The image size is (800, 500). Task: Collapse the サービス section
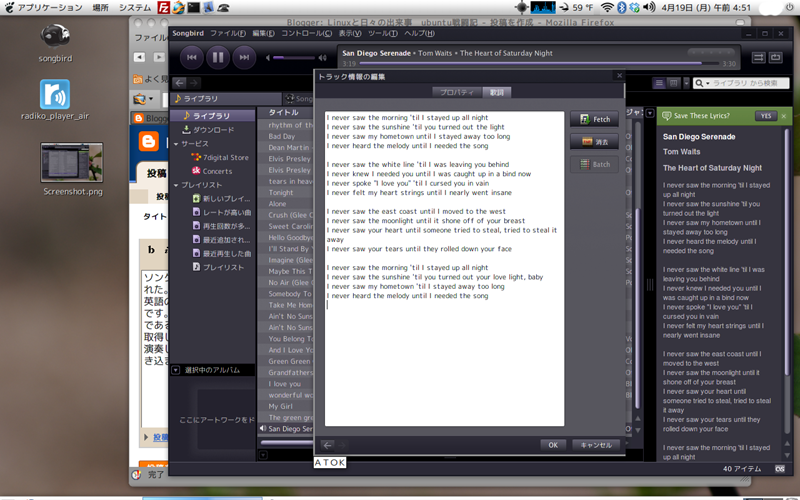tap(176, 144)
